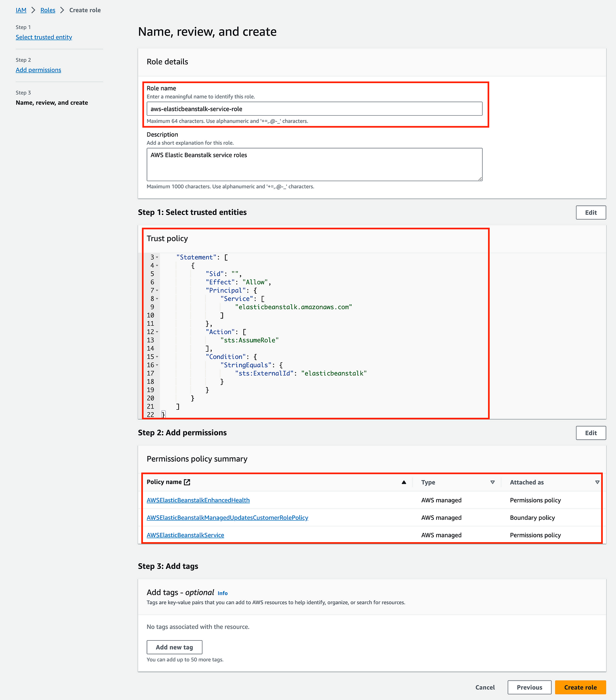Image resolution: width=616 pixels, height=700 pixels.
Task: Open Select trusted entity step link
Action: 44,37
